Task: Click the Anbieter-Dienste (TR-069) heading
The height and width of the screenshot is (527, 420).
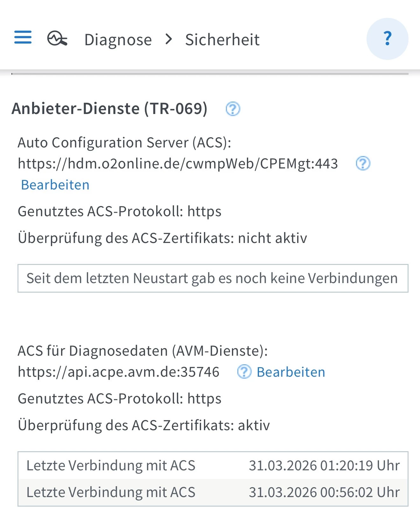Action: (109, 109)
